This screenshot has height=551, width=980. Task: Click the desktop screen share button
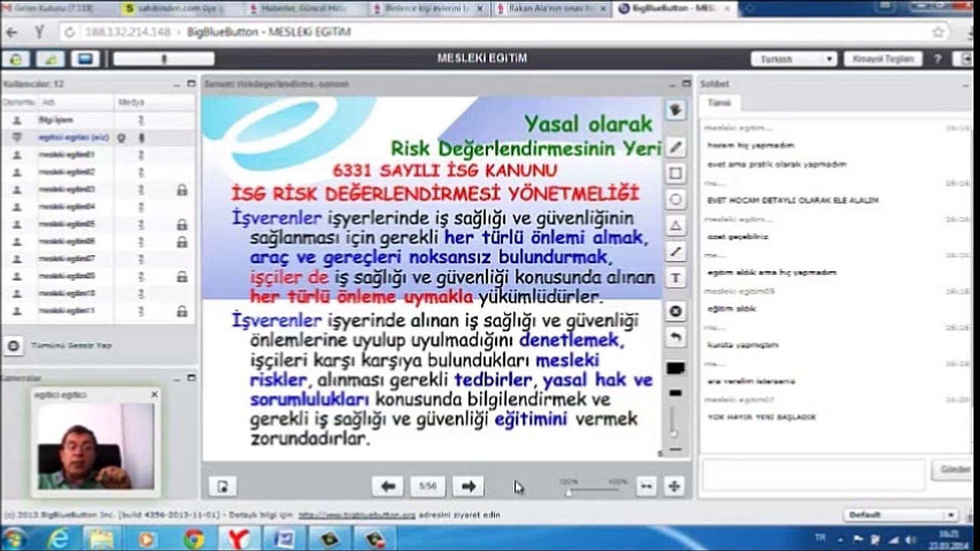click(x=85, y=59)
